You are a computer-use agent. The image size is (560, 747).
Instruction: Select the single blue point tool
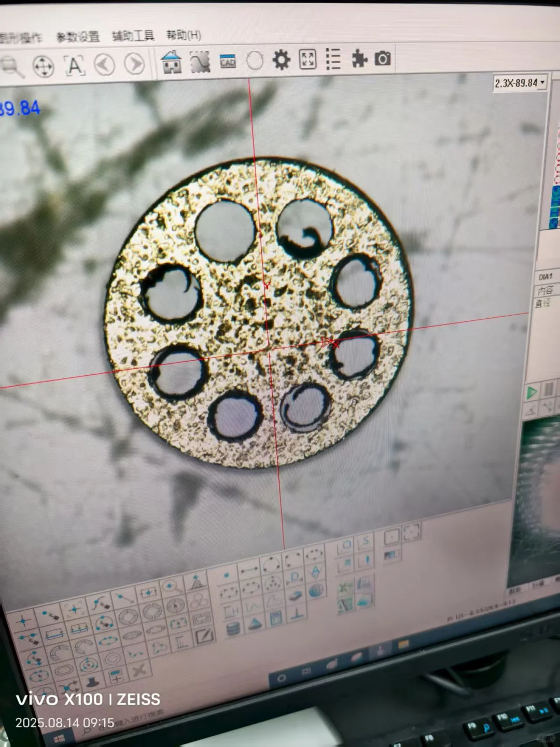coord(227,575)
